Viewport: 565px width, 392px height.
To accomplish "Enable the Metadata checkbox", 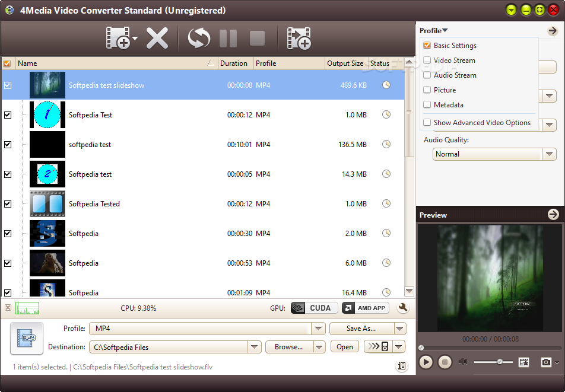I will [427, 105].
